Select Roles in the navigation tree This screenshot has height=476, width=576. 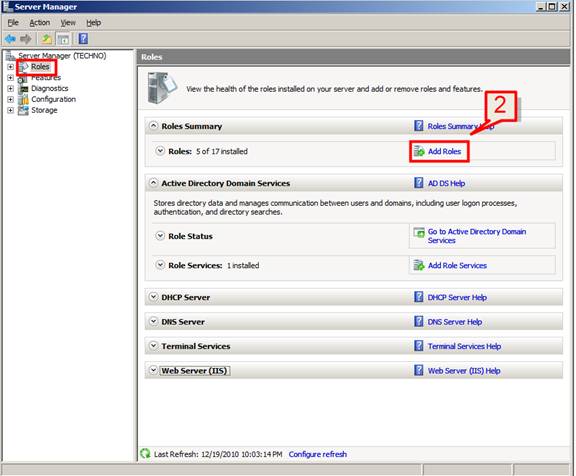tap(40, 67)
